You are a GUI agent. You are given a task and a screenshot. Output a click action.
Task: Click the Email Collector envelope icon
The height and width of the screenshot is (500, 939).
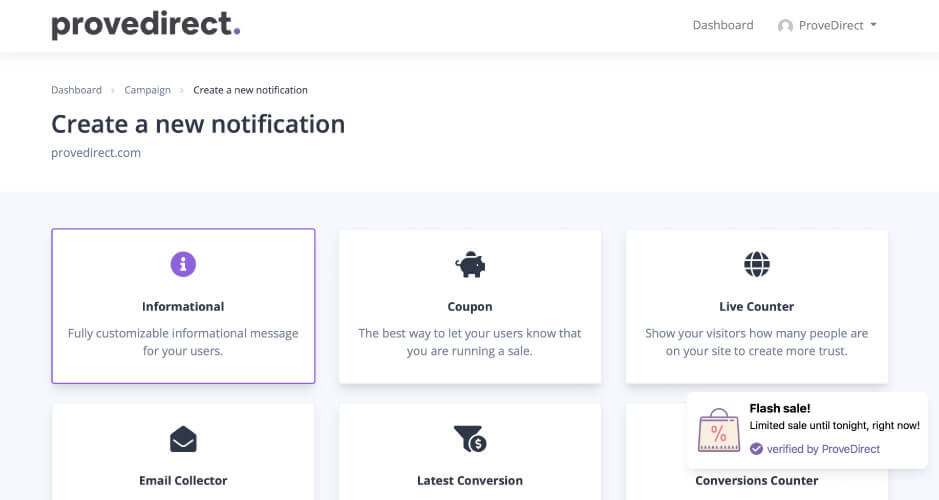tap(183, 440)
